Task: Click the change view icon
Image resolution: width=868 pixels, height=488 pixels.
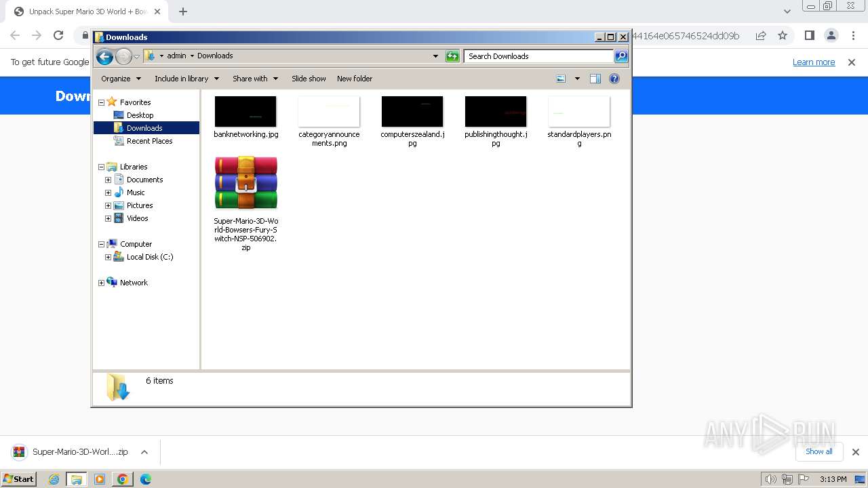Action: pyautogui.click(x=561, y=79)
